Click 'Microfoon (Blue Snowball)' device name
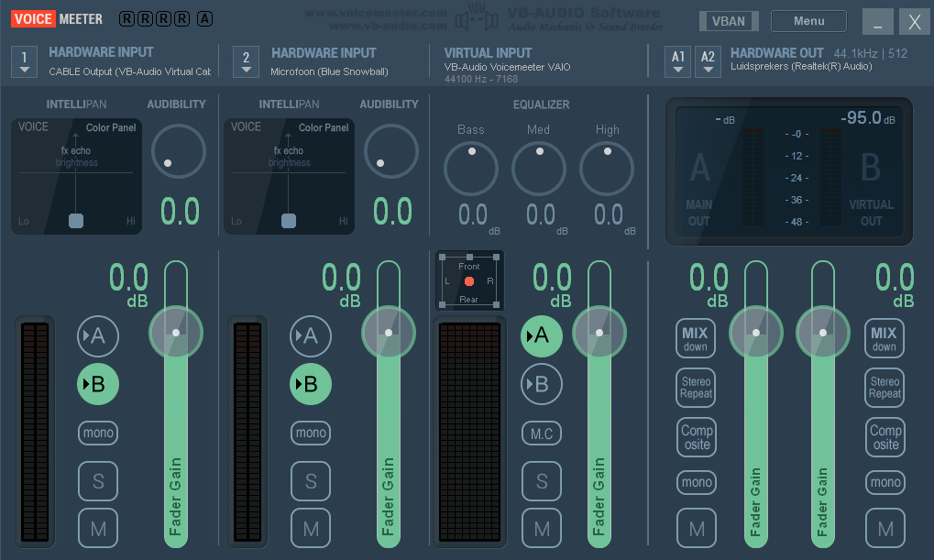 tap(329, 71)
